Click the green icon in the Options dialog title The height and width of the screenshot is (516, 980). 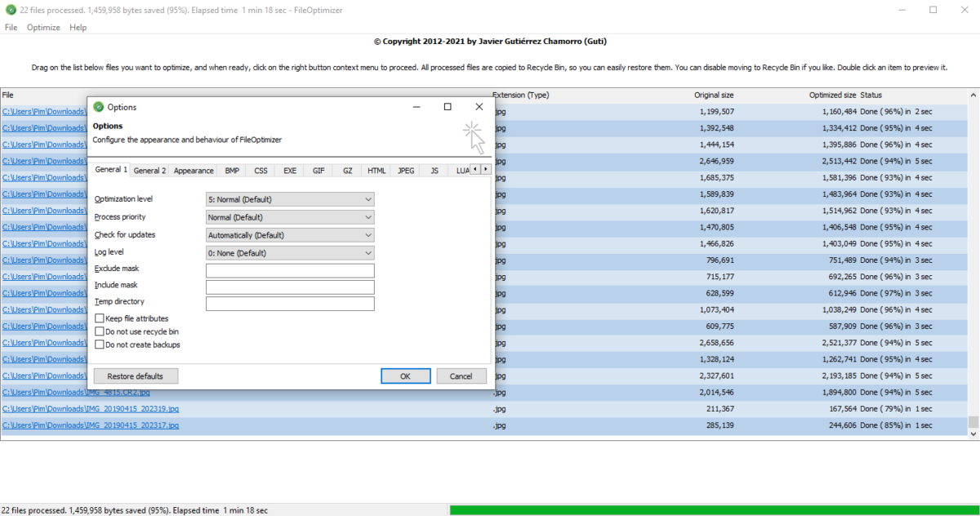click(x=99, y=107)
